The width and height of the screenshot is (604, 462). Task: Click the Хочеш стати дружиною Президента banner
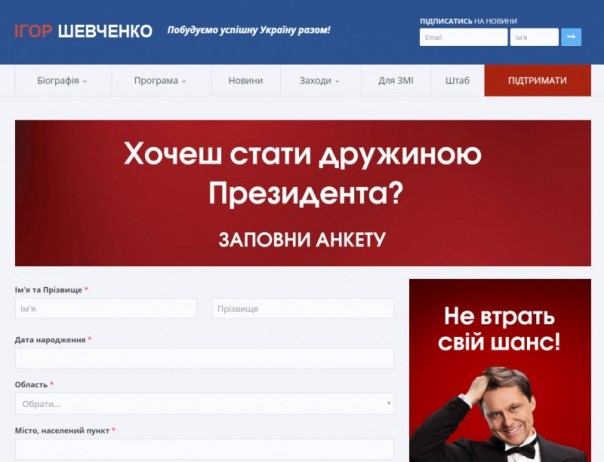303,193
